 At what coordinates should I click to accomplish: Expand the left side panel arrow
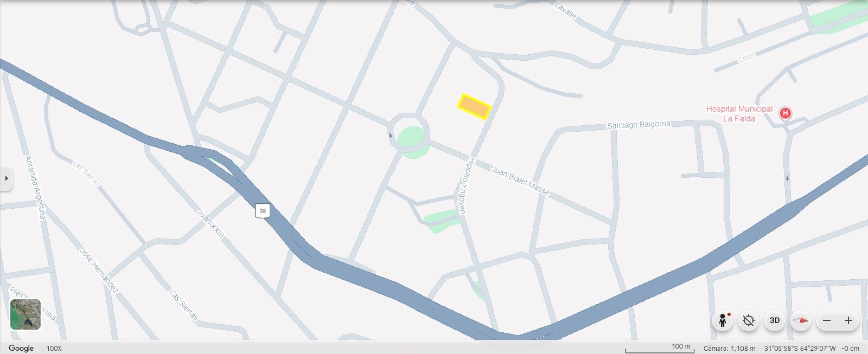(6, 178)
